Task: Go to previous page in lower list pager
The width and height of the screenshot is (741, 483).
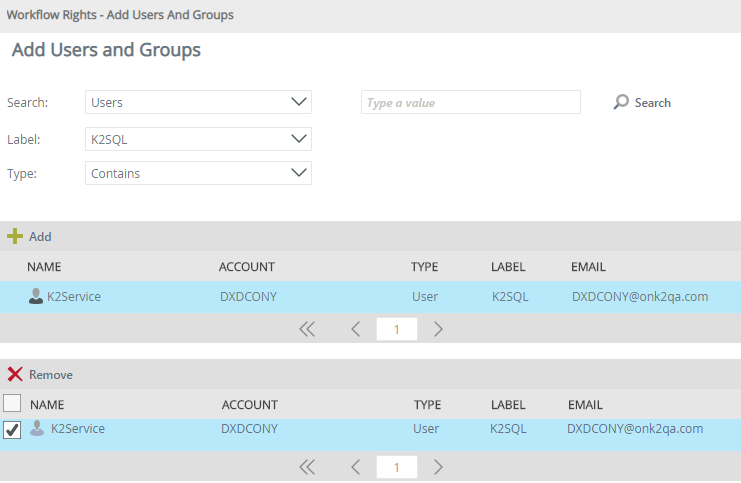Action: pyautogui.click(x=355, y=467)
